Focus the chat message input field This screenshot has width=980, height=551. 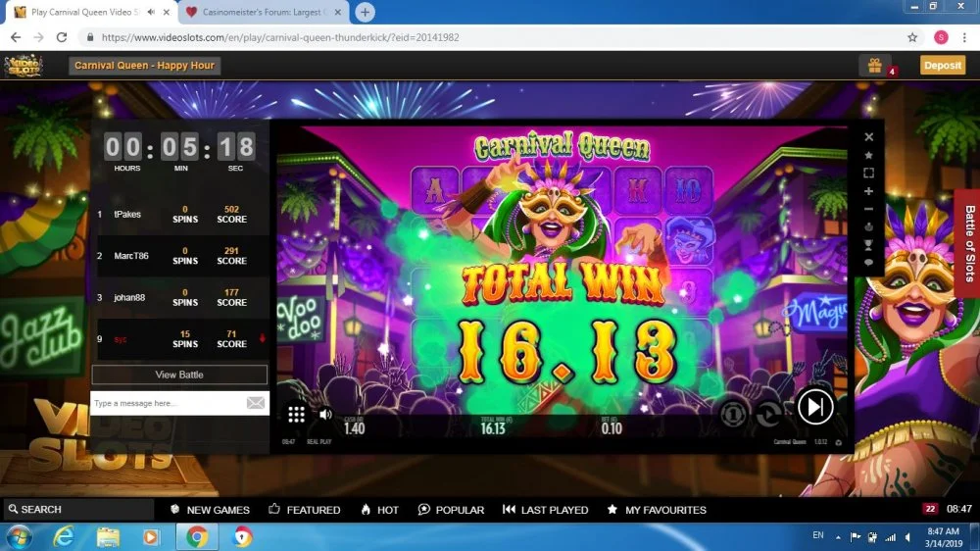pos(168,403)
